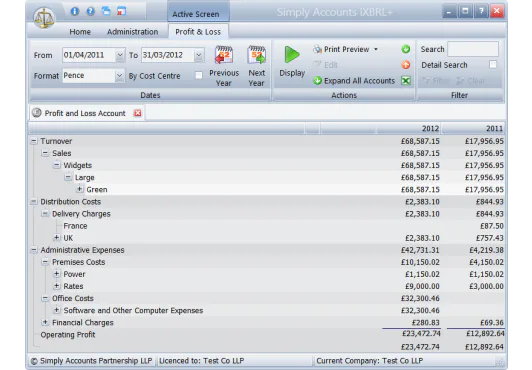Click the Edit button
Screen dimensions: 532x370
(x=326, y=65)
